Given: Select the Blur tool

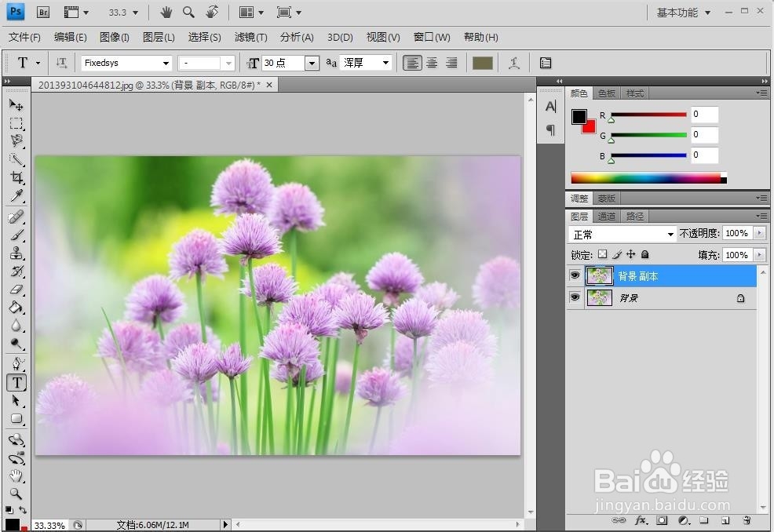Looking at the screenshot, I should pyautogui.click(x=16, y=326).
